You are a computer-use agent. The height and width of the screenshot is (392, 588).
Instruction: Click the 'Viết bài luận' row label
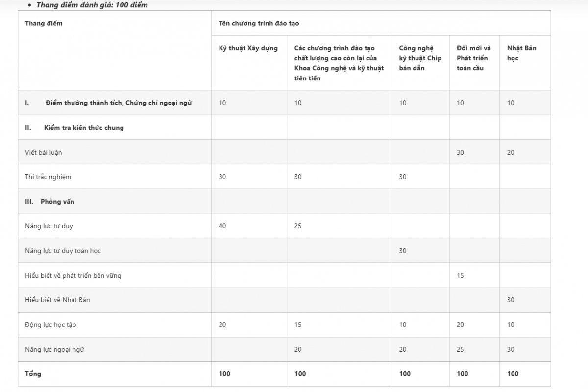coord(44,152)
